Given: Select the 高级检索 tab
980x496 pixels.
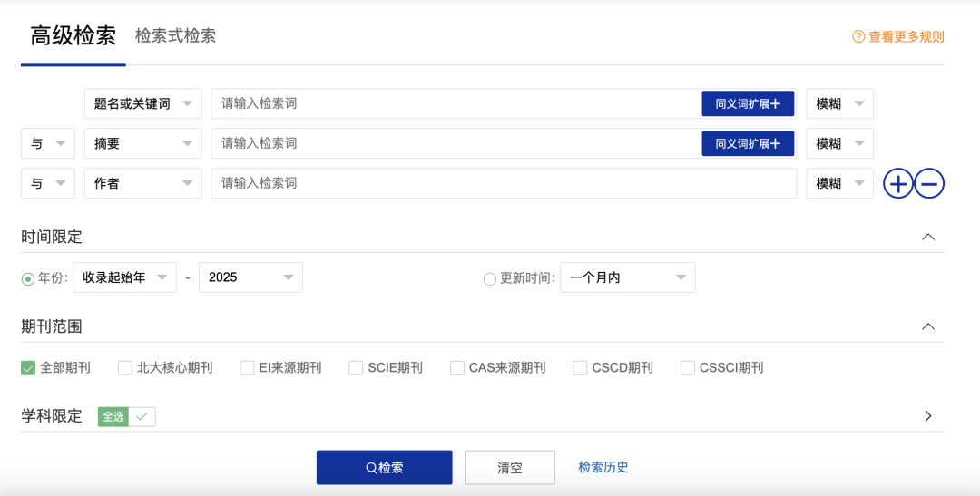Looking at the screenshot, I should [x=73, y=36].
